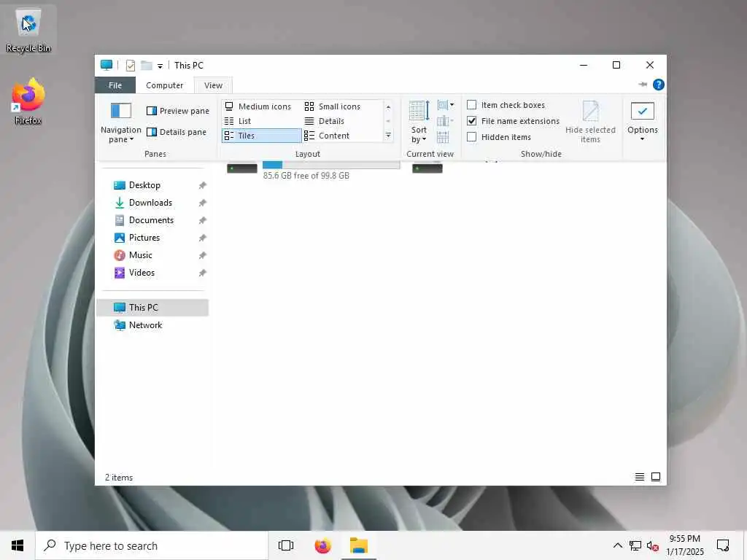Screen dimensions: 747x560
Task: Click the pin icon beside Pictures
Action: [203, 238]
